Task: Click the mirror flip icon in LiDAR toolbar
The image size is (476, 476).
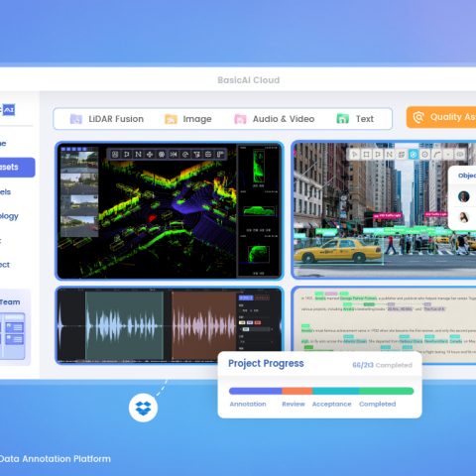Action: click(x=174, y=155)
